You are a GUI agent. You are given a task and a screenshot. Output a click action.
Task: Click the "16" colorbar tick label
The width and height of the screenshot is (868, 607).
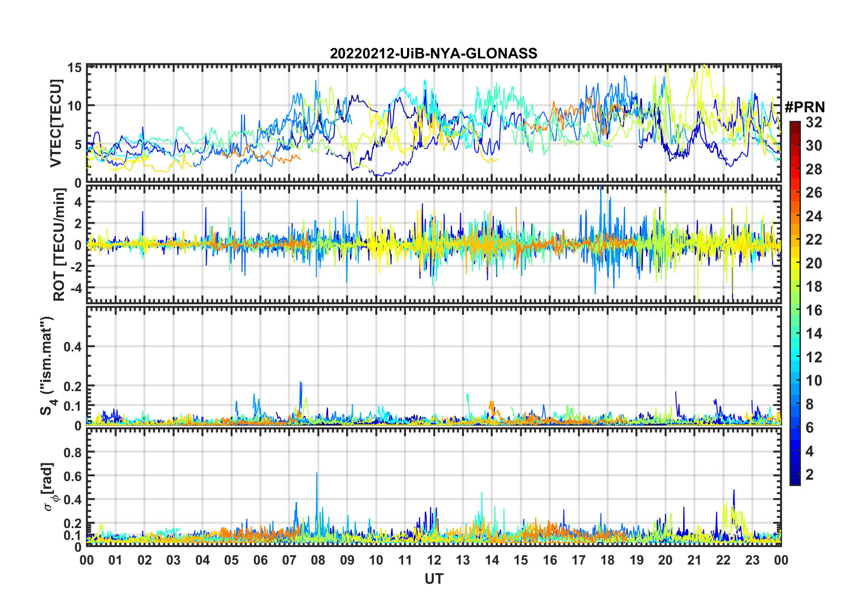[x=814, y=310]
